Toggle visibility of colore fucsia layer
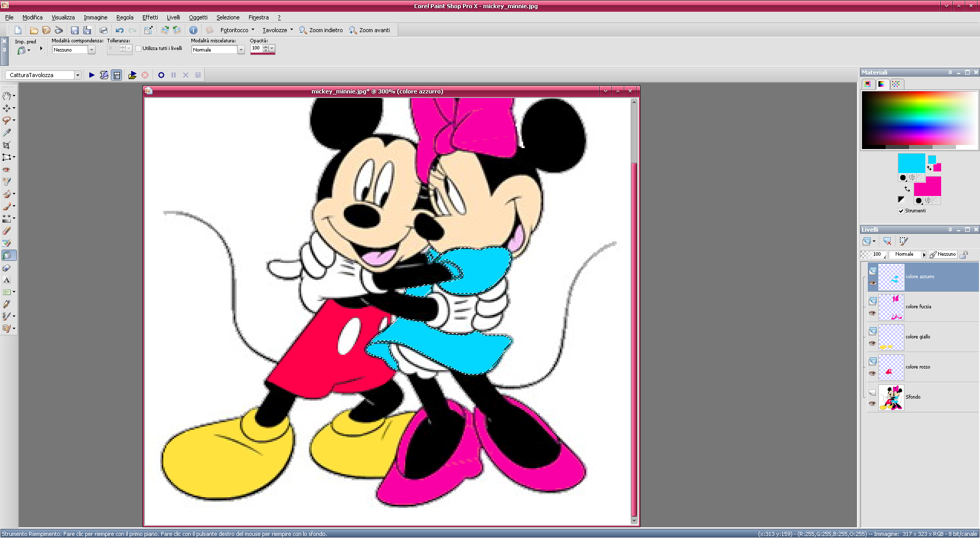The image size is (980, 538). click(872, 313)
